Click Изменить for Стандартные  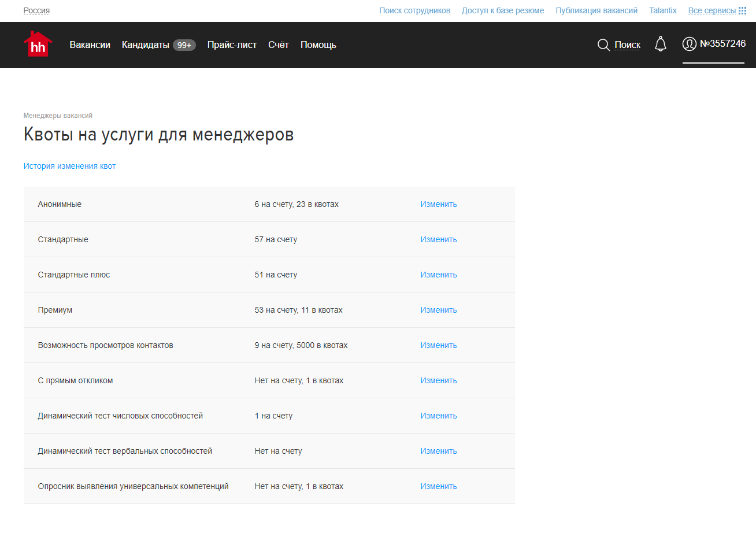tap(439, 239)
